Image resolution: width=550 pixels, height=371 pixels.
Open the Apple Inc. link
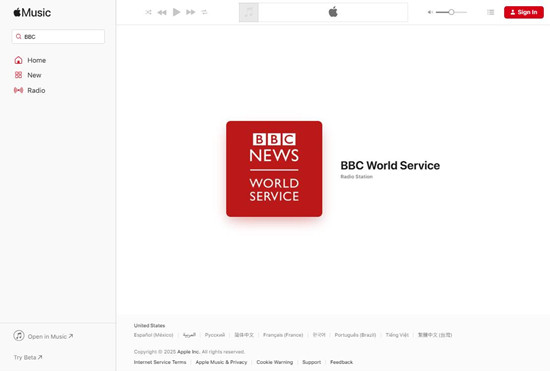[x=188, y=352]
